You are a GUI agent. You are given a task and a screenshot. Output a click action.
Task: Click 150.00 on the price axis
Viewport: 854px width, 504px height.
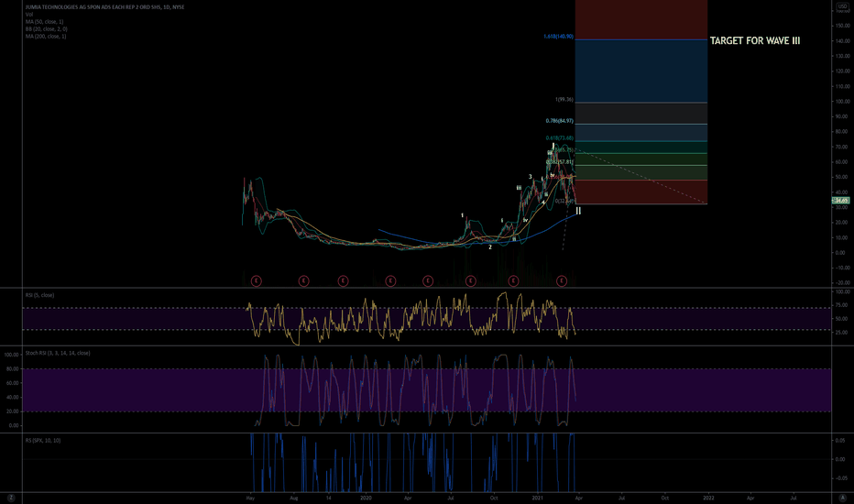pyautogui.click(x=843, y=26)
